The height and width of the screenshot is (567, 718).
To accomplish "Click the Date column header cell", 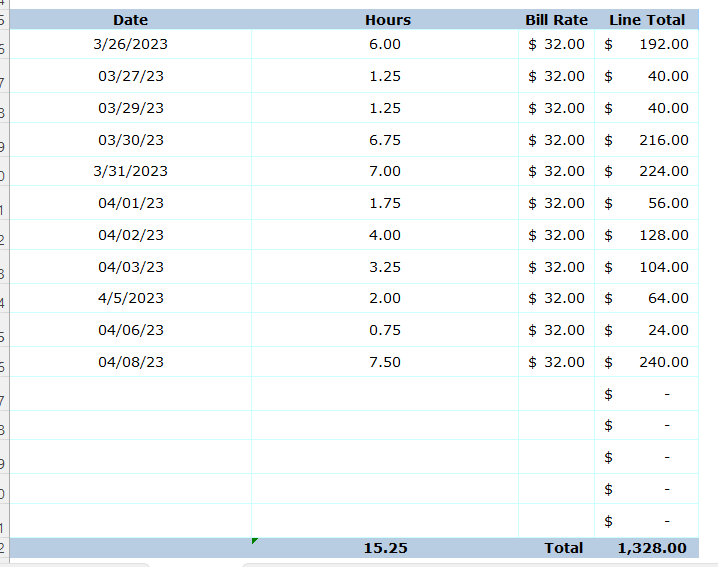I will point(130,20).
